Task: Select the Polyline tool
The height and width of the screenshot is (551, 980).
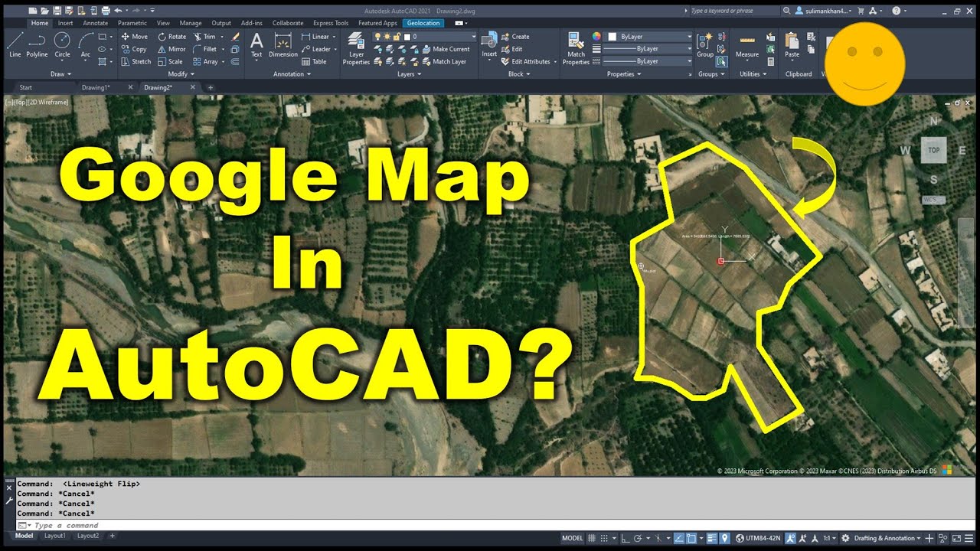Action: pos(37,45)
